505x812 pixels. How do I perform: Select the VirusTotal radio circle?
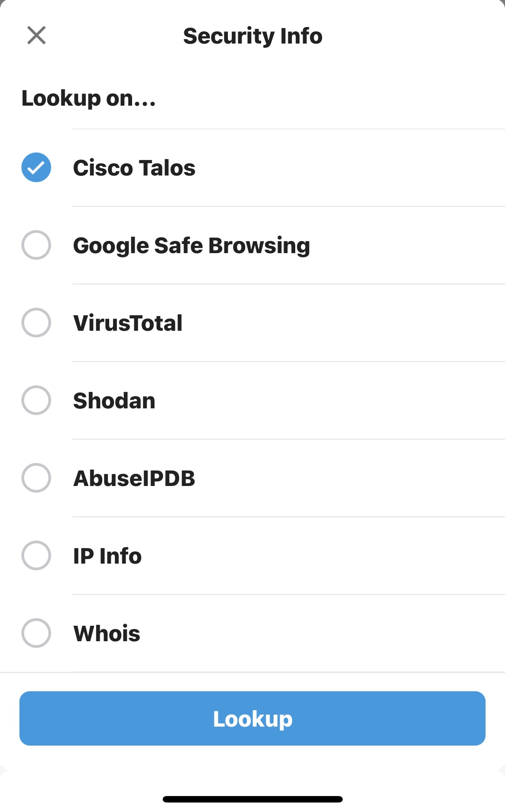tap(36, 323)
